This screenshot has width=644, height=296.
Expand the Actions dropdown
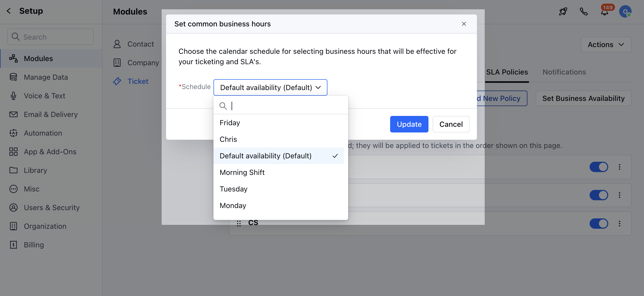[x=606, y=45]
